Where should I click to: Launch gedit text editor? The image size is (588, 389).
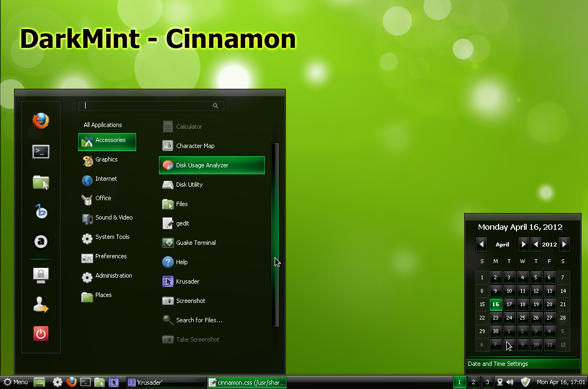pos(212,223)
